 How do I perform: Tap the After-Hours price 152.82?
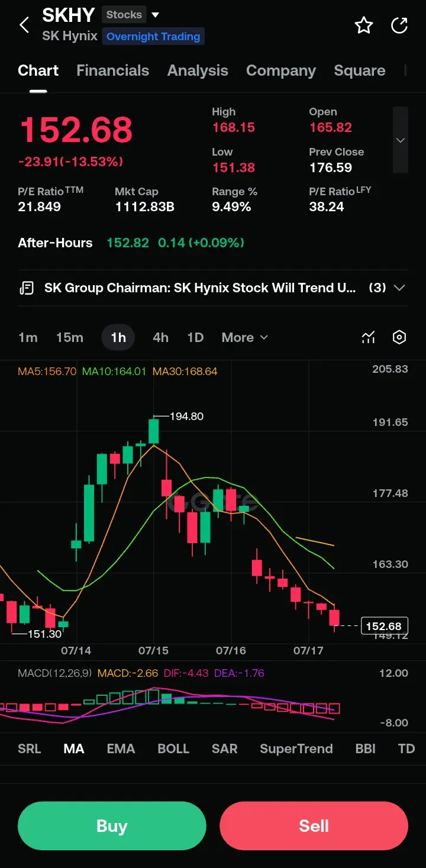click(128, 243)
